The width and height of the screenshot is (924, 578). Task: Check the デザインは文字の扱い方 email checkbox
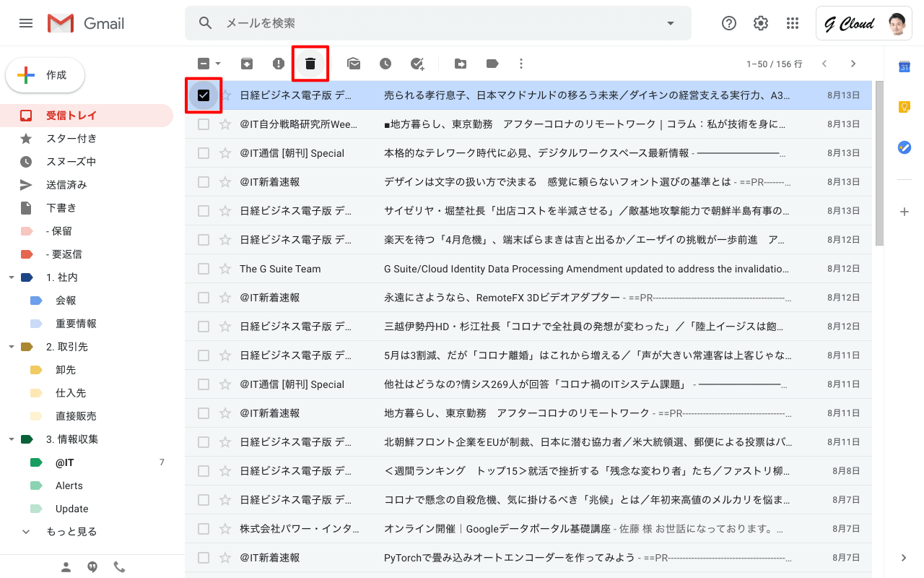click(204, 182)
